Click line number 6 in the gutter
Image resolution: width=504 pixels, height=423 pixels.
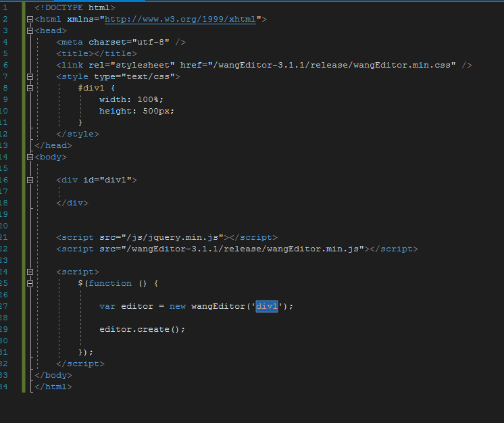pyautogui.click(x=5, y=66)
